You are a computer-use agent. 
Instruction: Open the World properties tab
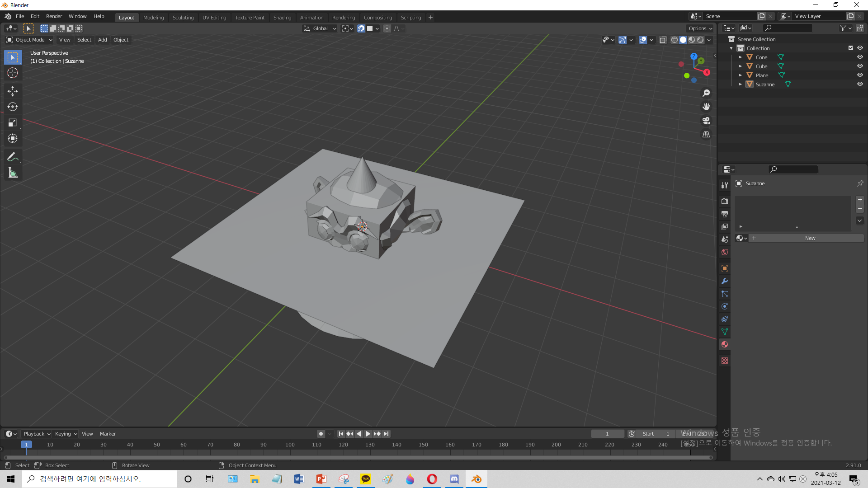[725, 252]
